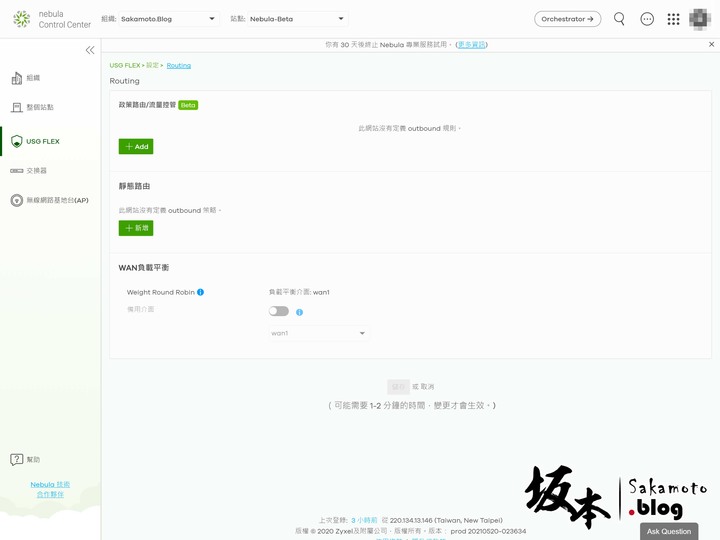Open more info link in trial banner
720x540 pixels.
point(472,45)
